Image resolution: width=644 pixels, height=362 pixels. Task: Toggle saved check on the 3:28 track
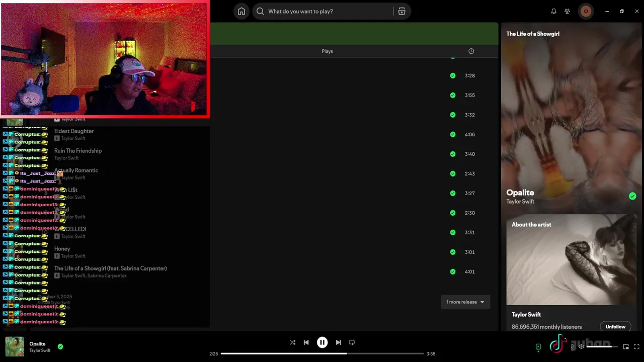click(x=453, y=75)
